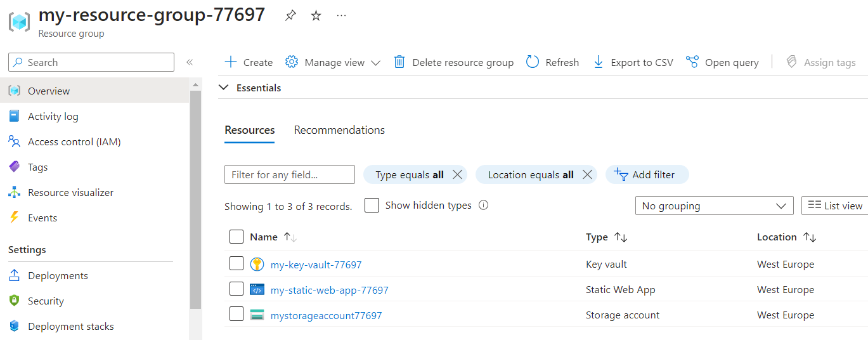
Task: Open the mystorageaccount77697 resource link
Action: point(326,315)
